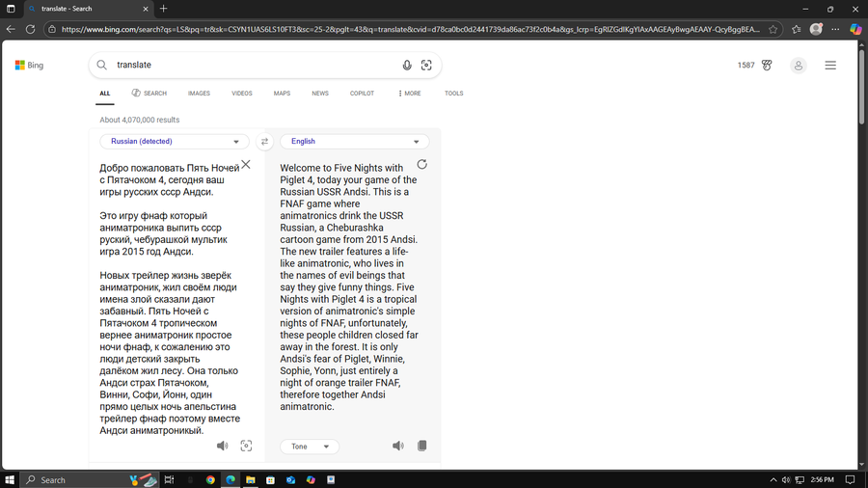Listen to the Russian source text
The width and height of the screenshot is (868, 488).
point(222,446)
